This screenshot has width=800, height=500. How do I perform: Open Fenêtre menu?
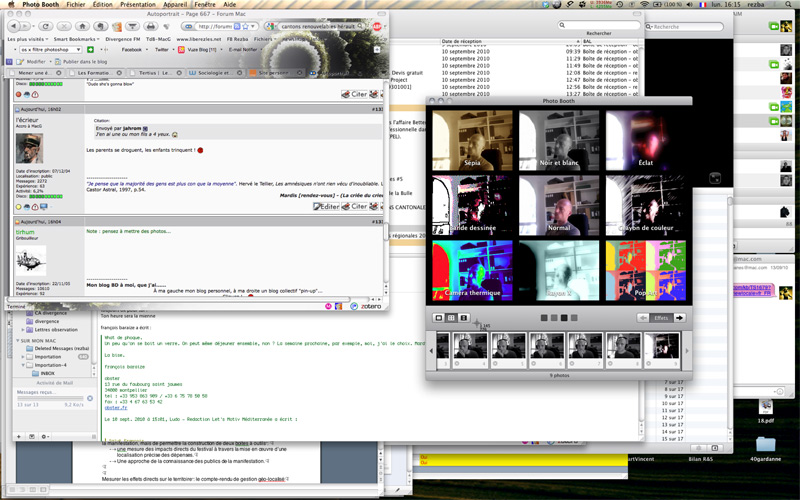pyautogui.click(x=205, y=4)
